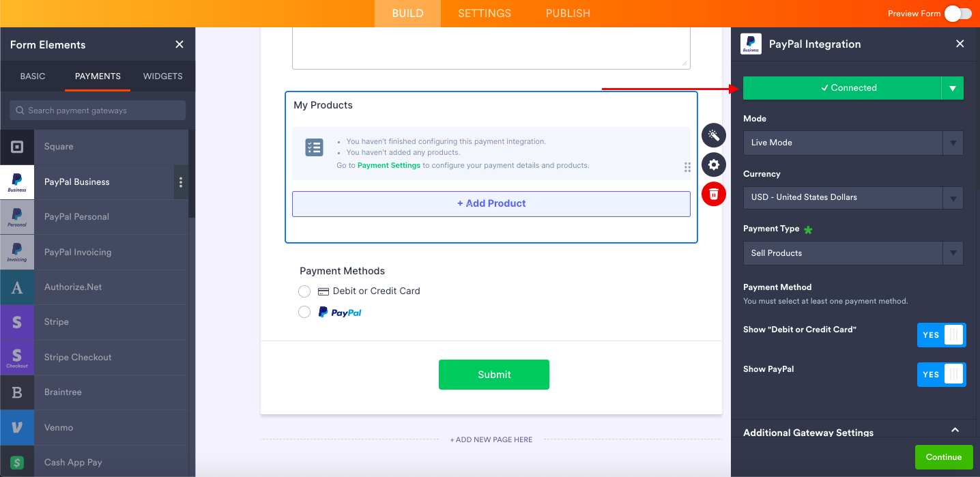Open the SETTINGS tab in top bar

tap(485, 14)
